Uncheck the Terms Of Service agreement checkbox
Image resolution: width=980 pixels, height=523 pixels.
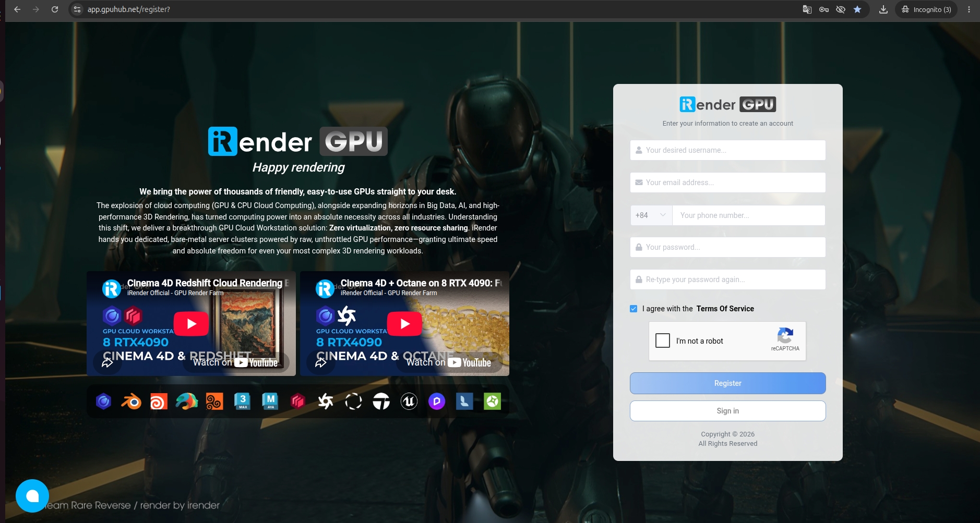tap(634, 309)
